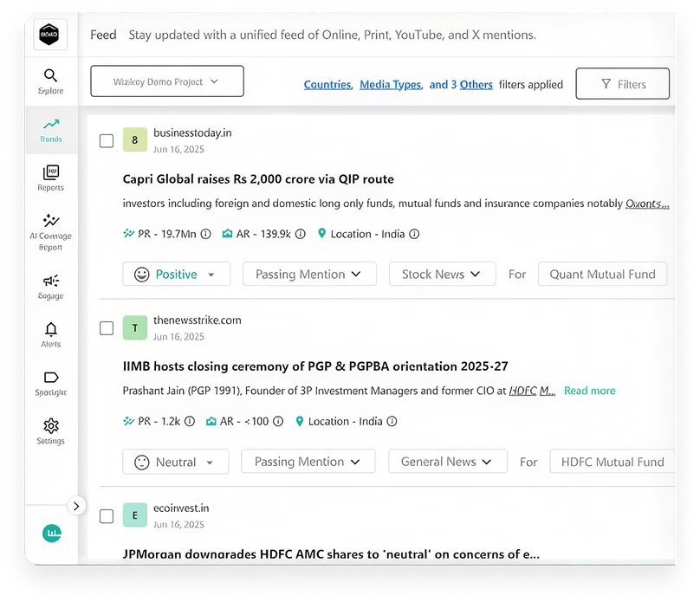
Task: Click the PR sparkle icon for 19.7Mn
Action: (x=128, y=233)
